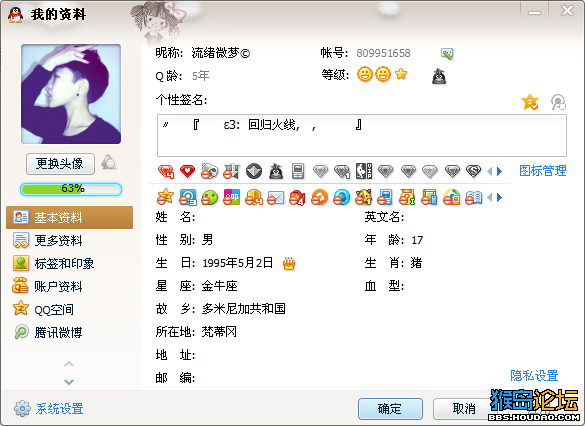Viewport: 585px width, 426px height.
Task: Click the gray icon beside 更换头像 button
Action: (109, 162)
